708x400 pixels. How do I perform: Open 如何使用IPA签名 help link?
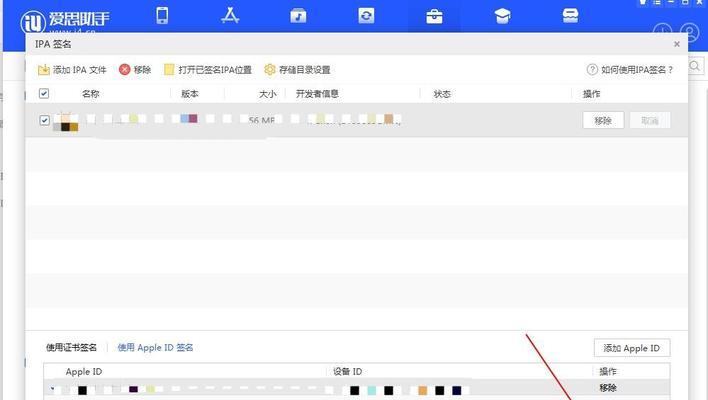[630, 70]
